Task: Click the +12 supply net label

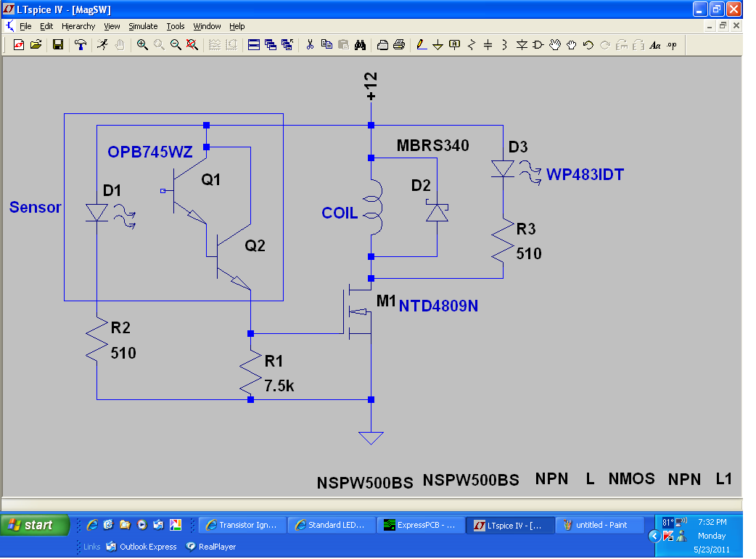Action: point(370,87)
